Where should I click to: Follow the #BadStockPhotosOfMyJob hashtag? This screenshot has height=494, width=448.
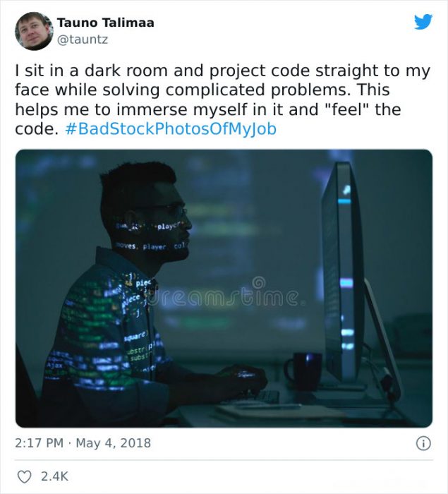click(171, 129)
